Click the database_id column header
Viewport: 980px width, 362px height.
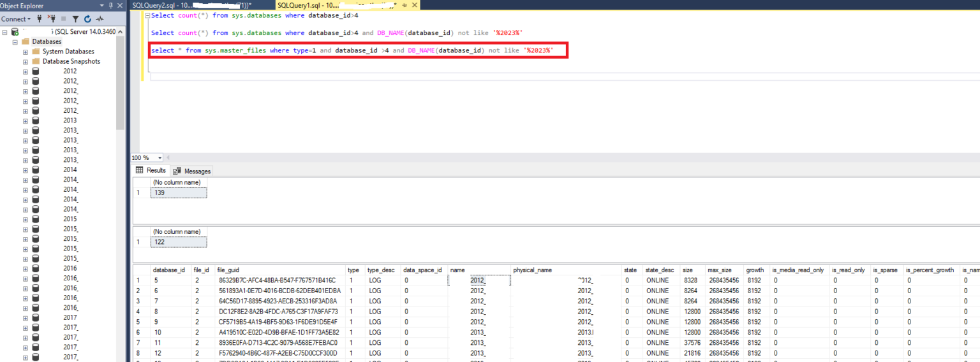(x=168, y=270)
